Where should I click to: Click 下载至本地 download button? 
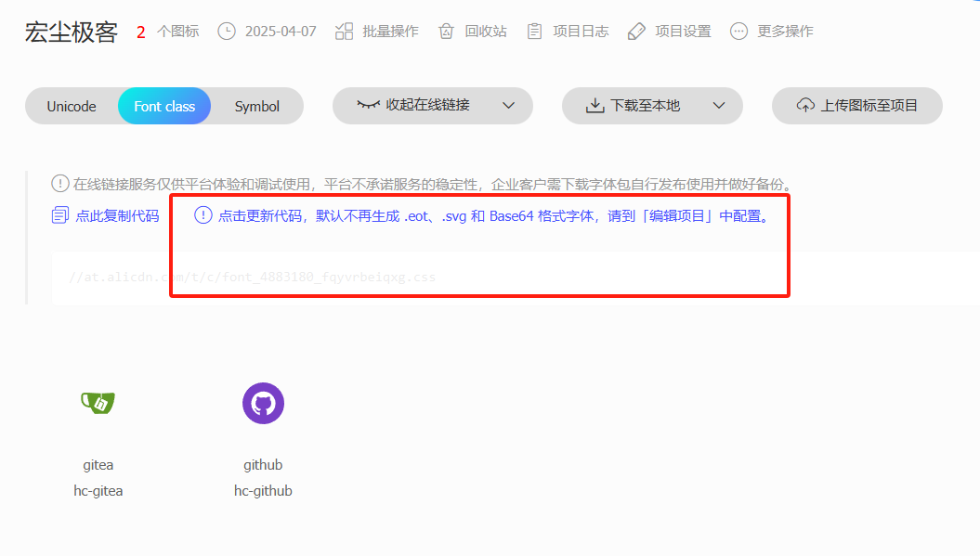click(x=634, y=106)
